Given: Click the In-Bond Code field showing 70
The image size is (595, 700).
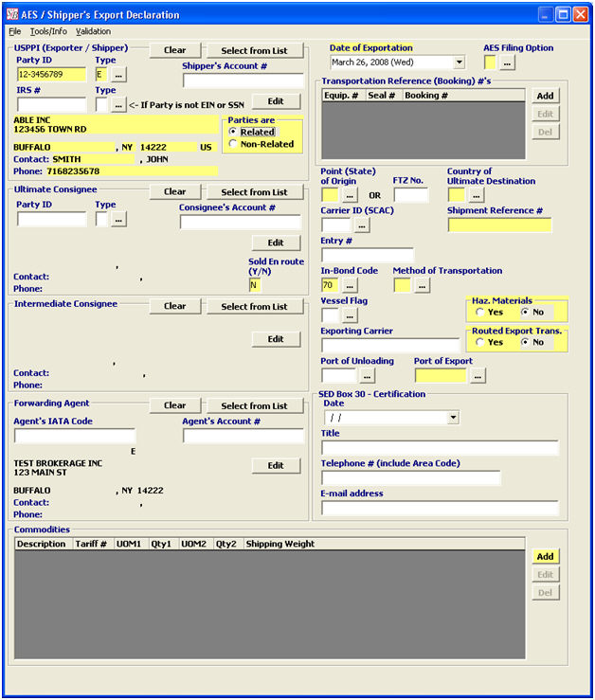Looking at the screenshot, I should [x=330, y=285].
